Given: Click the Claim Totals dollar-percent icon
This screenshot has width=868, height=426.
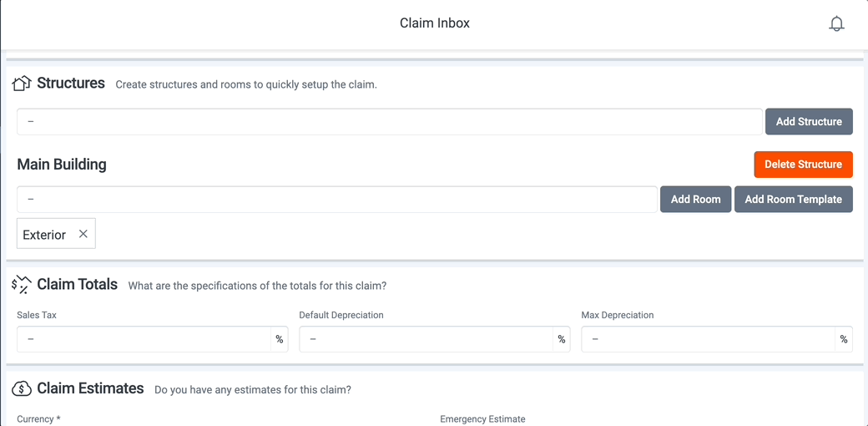Looking at the screenshot, I should point(22,284).
